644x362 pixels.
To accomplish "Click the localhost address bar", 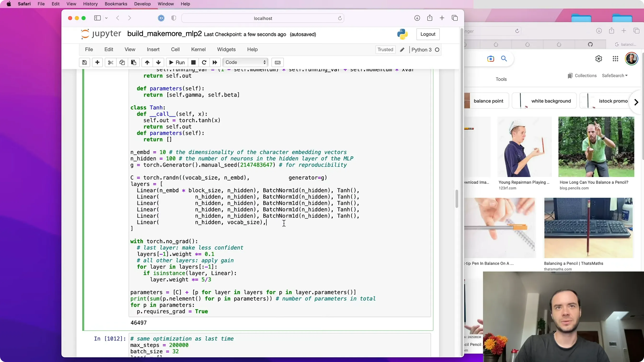I will pyautogui.click(x=263, y=18).
